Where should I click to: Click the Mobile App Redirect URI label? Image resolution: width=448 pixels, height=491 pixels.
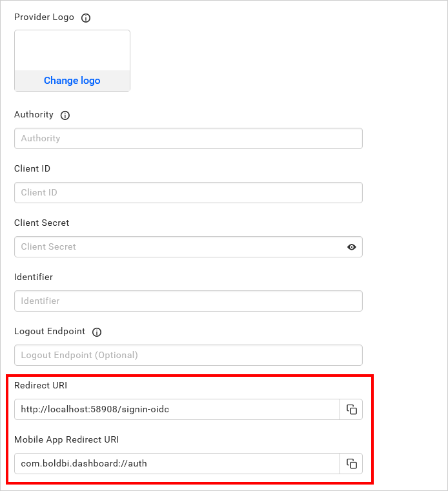(x=68, y=439)
